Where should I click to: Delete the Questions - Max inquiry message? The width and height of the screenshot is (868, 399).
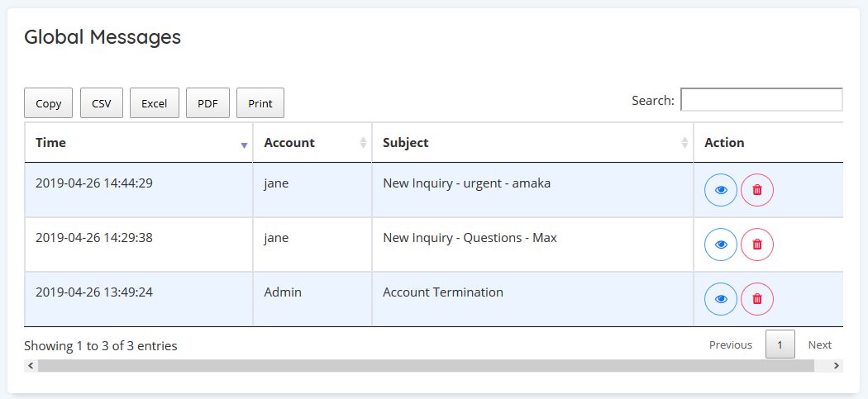point(757,245)
